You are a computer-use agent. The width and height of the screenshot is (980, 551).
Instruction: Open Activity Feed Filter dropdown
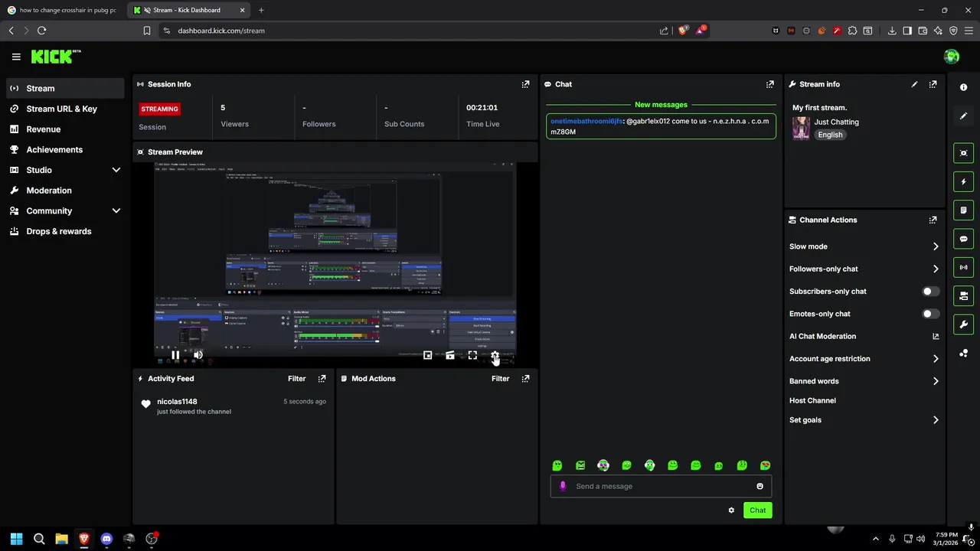coord(296,378)
